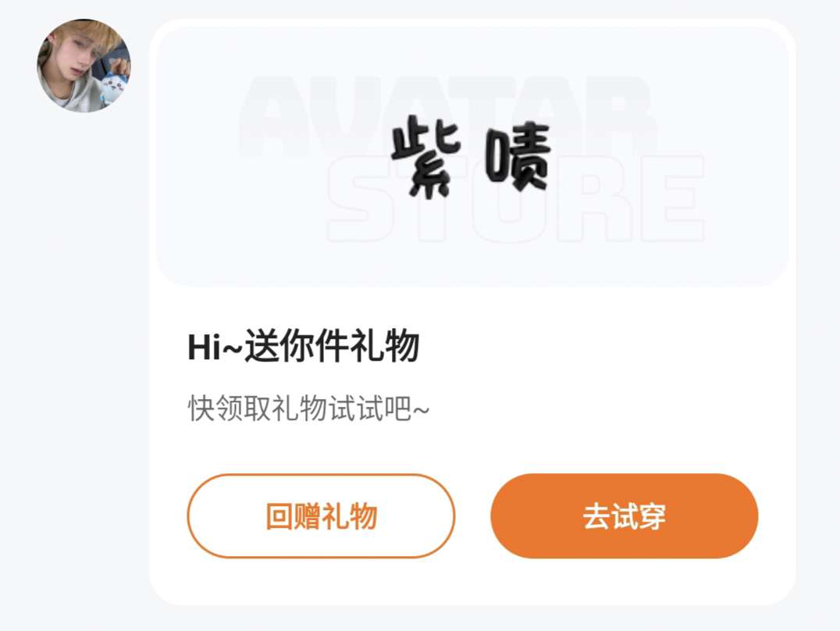Click the 试穿 text in orange button
The image size is (840, 631).
639,516
